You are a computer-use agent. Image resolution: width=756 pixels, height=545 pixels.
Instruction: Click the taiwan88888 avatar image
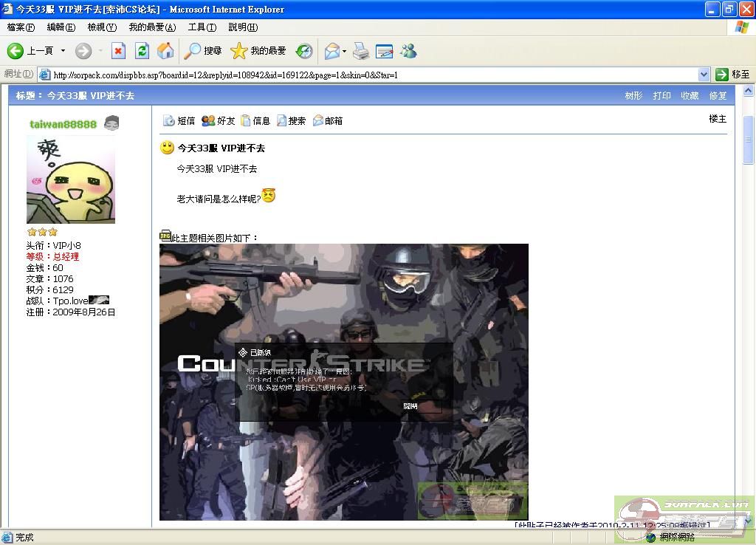[71, 179]
